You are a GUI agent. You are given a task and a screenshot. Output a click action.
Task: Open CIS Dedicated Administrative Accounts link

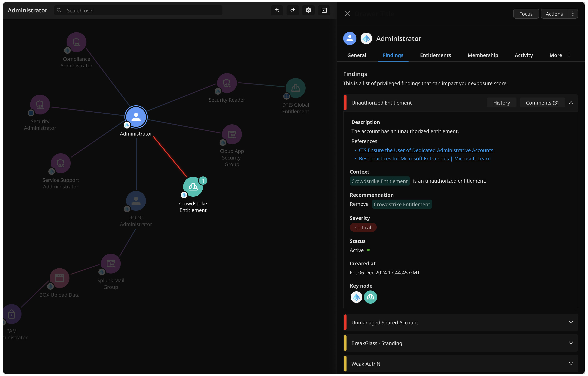(x=426, y=150)
